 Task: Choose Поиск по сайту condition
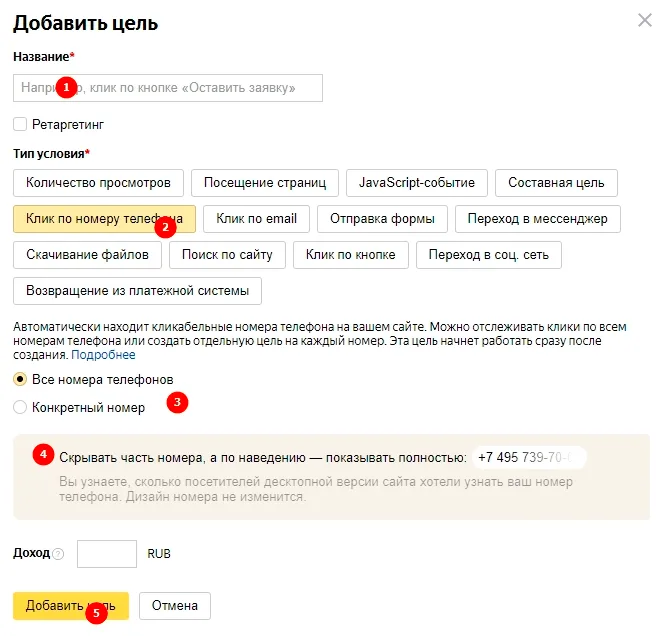tap(227, 255)
